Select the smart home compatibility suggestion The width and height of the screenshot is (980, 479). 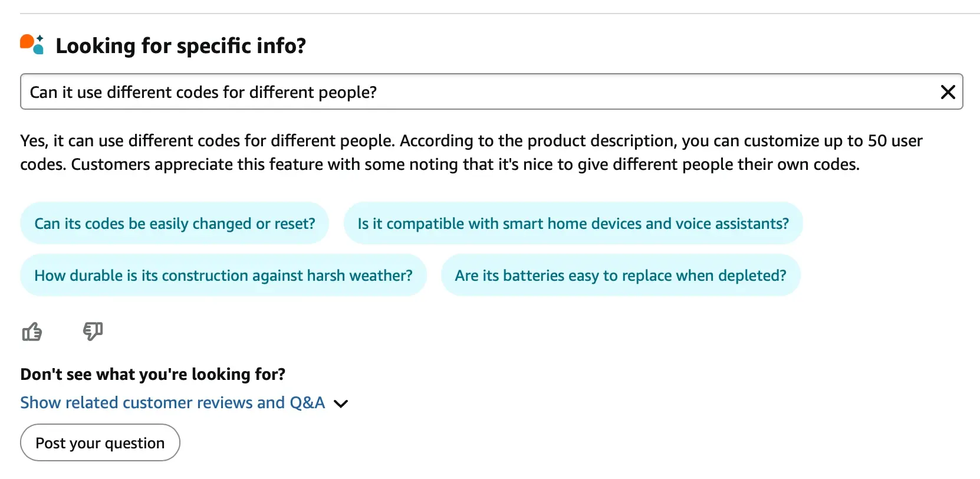click(573, 224)
